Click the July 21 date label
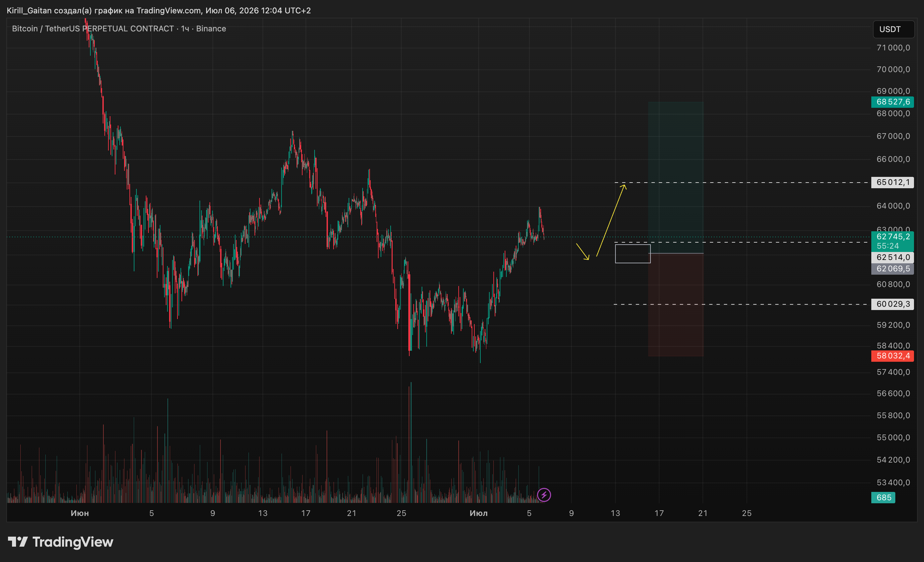Viewport: 924px width, 562px height. [x=703, y=514]
